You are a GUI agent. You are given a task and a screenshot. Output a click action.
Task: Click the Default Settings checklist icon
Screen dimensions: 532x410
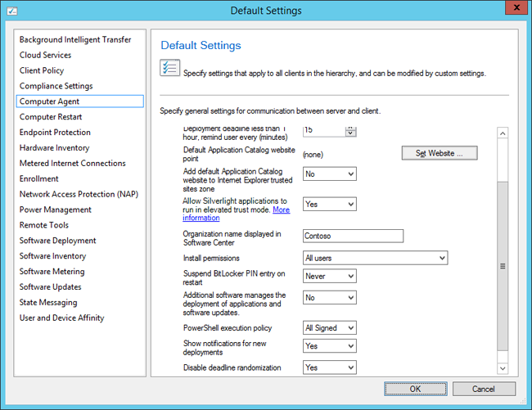pyautogui.click(x=169, y=69)
